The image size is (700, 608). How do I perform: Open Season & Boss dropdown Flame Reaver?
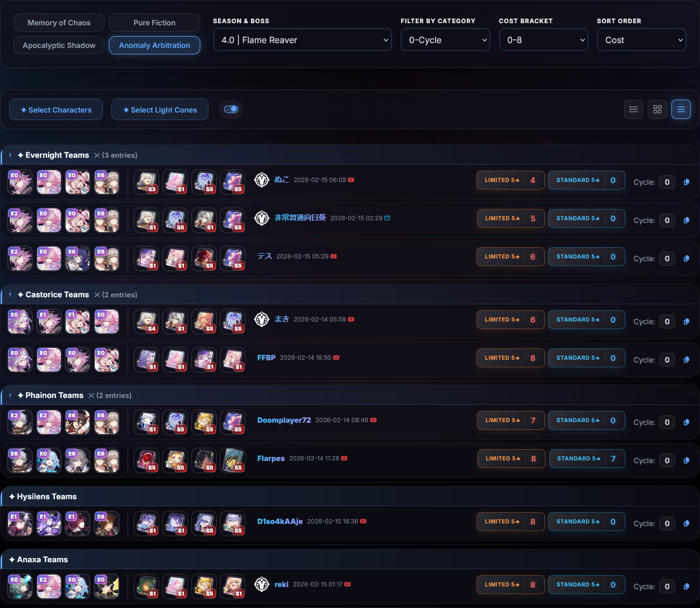click(x=302, y=40)
